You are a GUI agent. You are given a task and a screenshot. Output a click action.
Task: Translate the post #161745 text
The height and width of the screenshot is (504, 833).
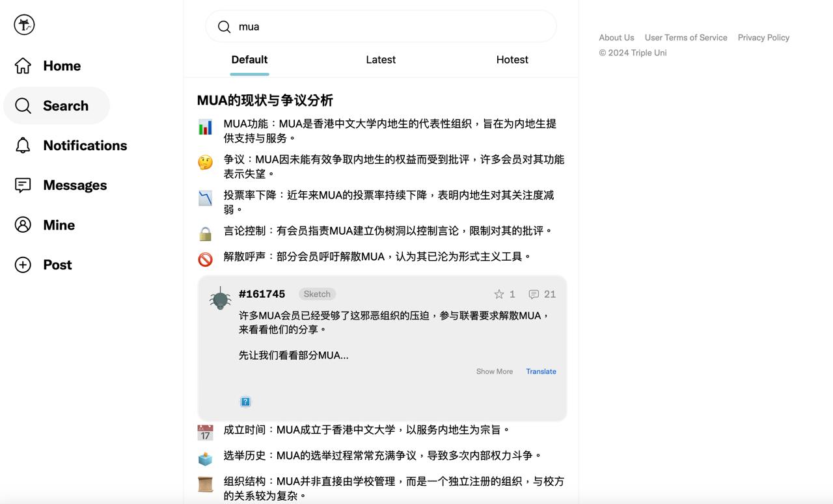tap(541, 371)
